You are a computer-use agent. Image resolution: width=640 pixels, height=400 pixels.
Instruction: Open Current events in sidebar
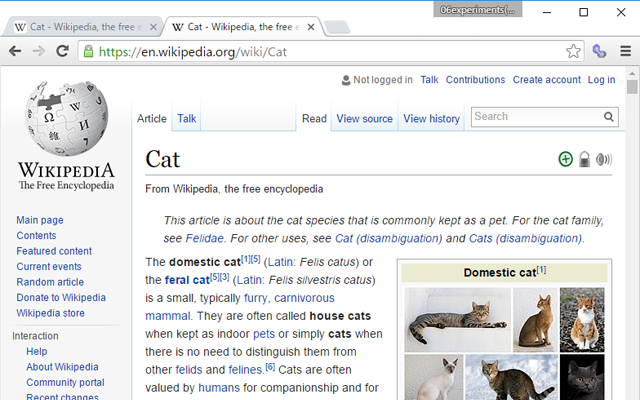pos(49,267)
